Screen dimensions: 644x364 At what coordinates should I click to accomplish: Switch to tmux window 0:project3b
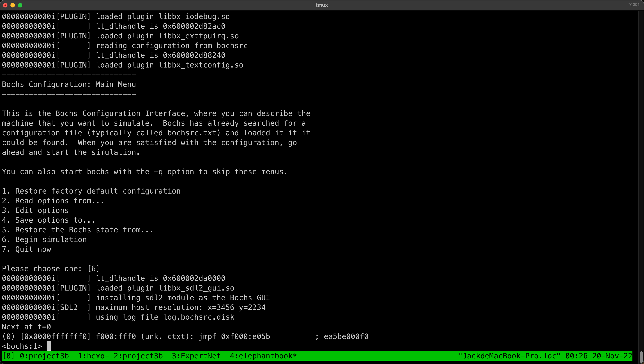[44, 356]
